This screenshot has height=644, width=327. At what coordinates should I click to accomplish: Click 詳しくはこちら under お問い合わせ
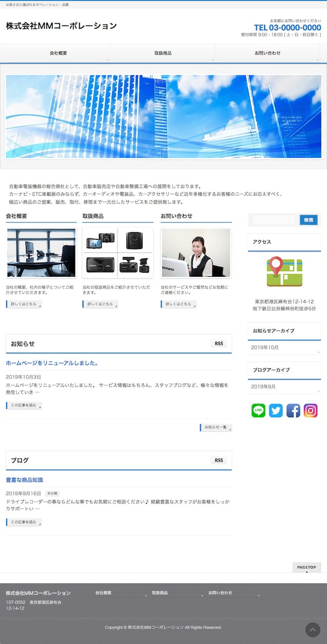(x=179, y=304)
